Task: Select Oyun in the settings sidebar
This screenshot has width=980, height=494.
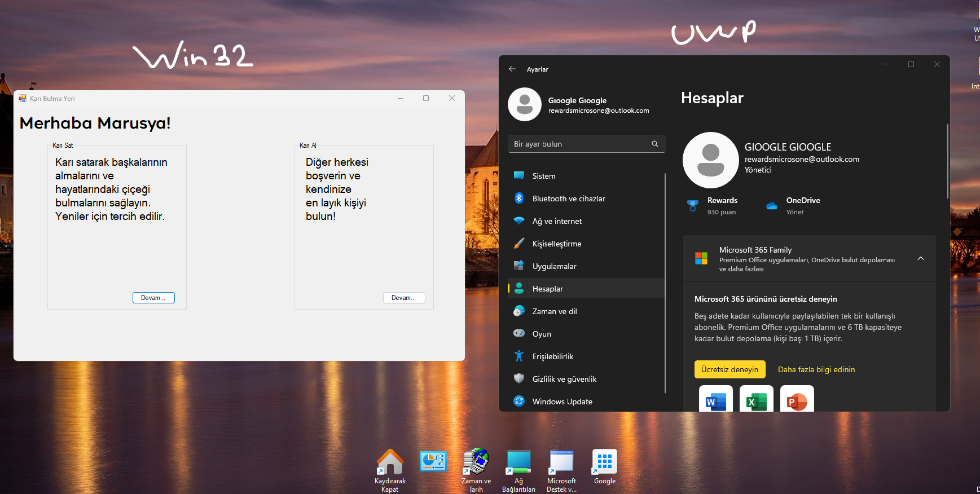Action: pos(586,333)
